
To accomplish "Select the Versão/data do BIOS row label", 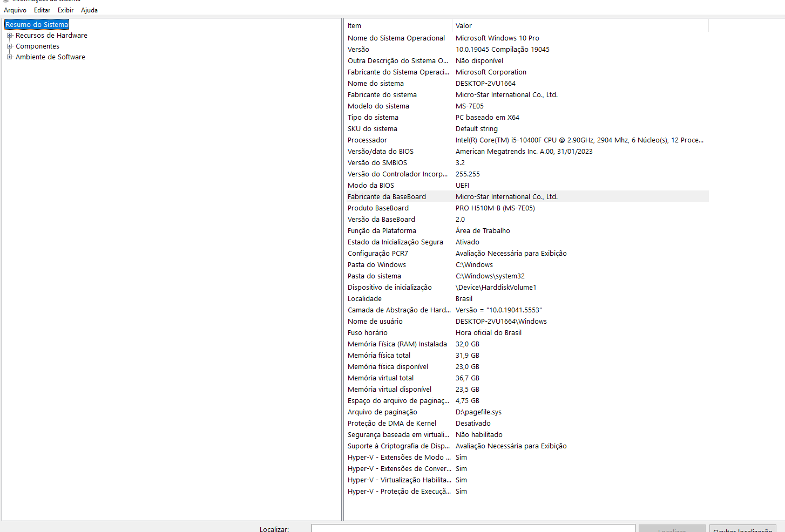I will (x=381, y=152).
